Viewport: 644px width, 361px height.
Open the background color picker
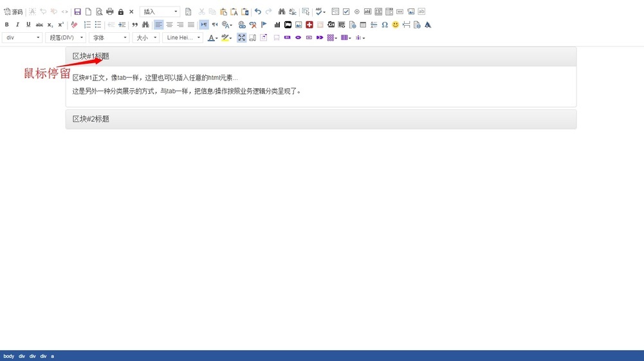[x=226, y=38]
